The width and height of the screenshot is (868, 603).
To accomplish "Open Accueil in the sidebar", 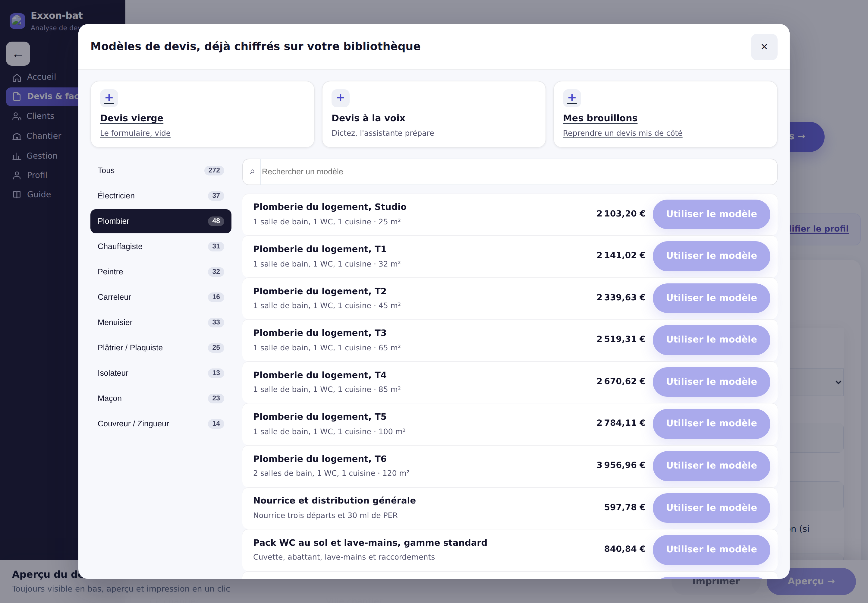I will click(42, 77).
